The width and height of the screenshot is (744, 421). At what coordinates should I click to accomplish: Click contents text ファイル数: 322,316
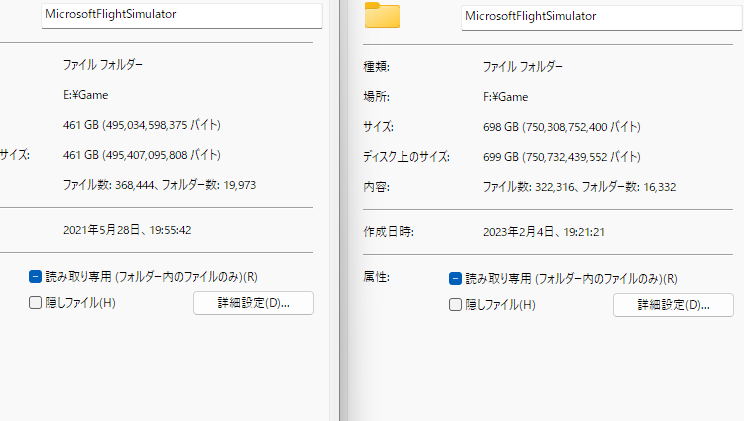(x=529, y=187)
